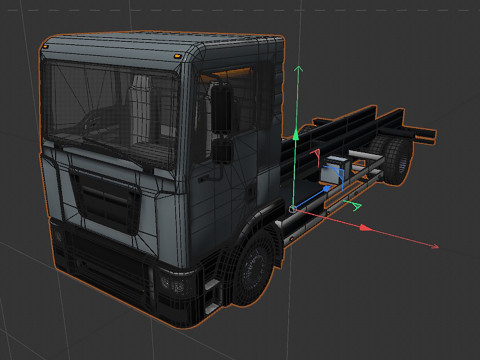
Task: Click the gizmo origin circle
Action: pyautogui.click(x=293, y=209)
